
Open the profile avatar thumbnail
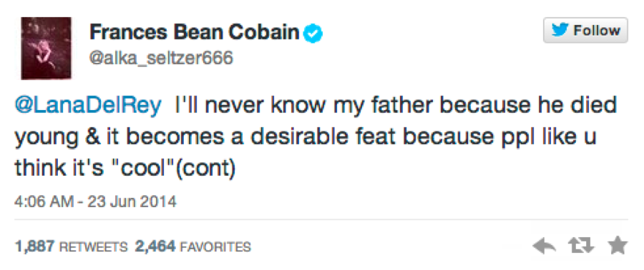pos(46,49)
